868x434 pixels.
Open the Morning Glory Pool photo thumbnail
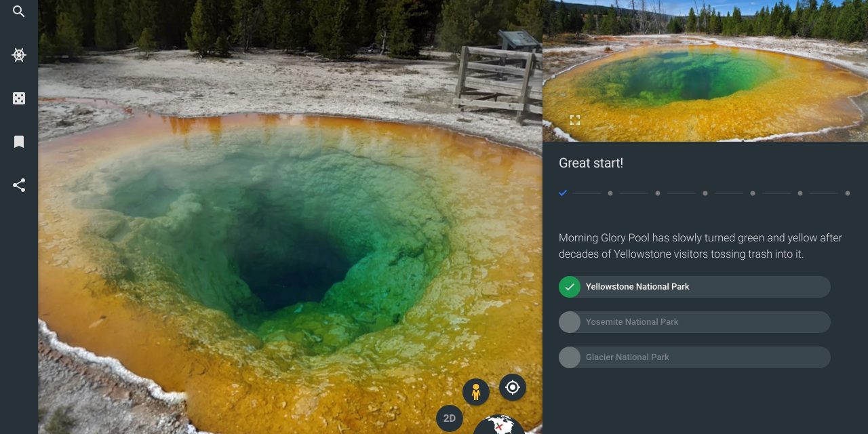[x=705, y=71]
